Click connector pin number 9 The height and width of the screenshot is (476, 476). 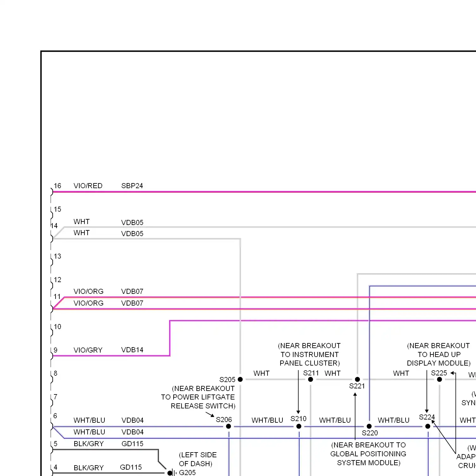point(56,350)
